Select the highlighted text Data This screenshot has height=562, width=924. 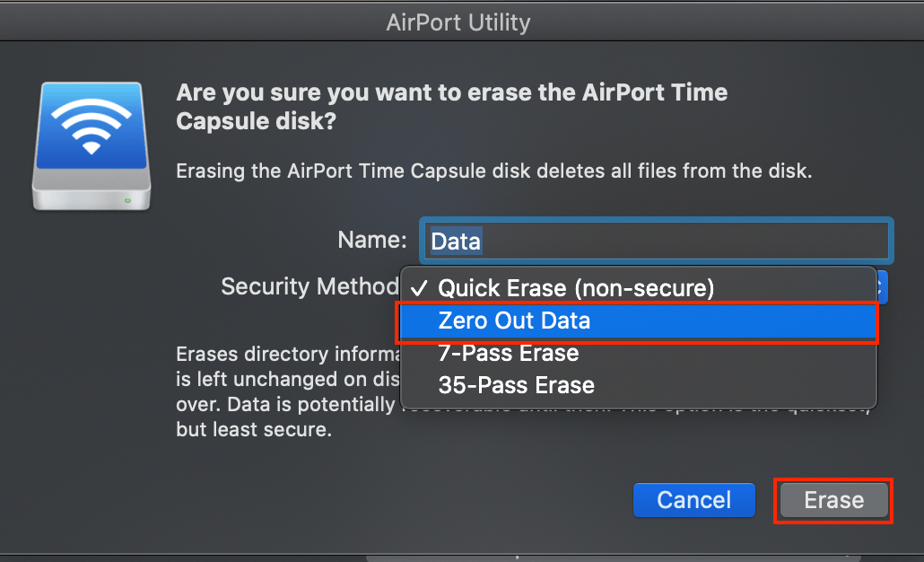[455, 240]
